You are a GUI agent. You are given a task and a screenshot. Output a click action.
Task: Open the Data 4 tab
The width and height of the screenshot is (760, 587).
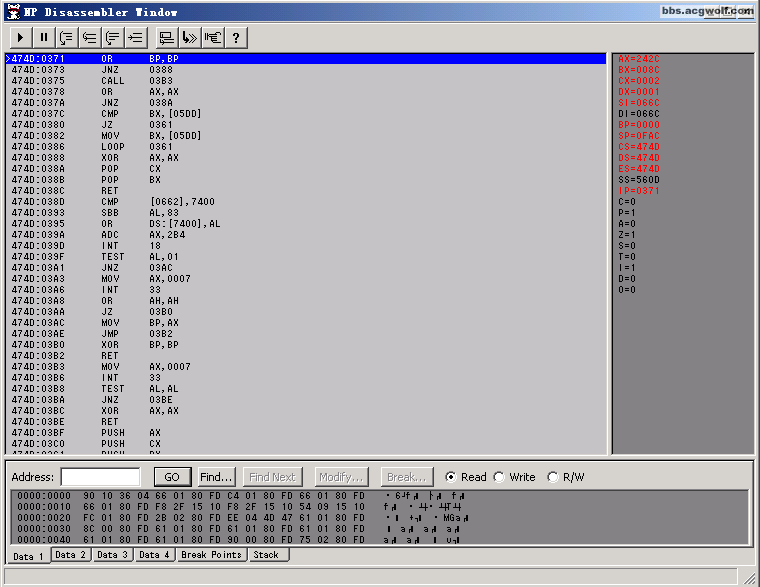[153, 554]
